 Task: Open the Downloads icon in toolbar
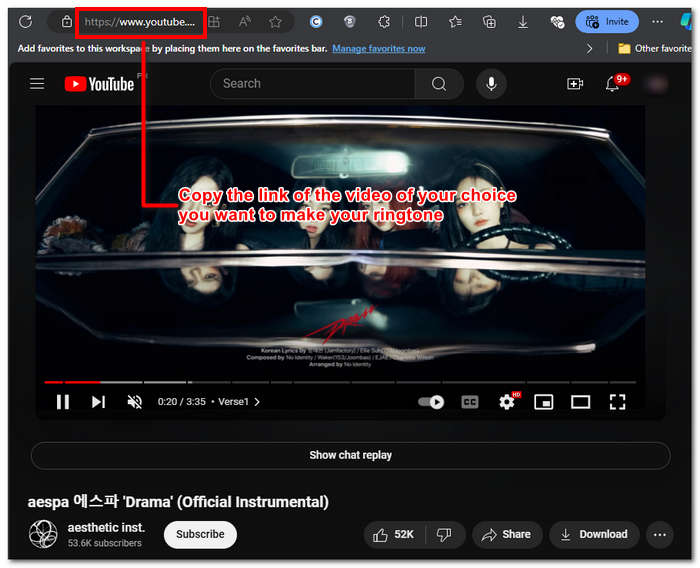(x=523, y=21)
